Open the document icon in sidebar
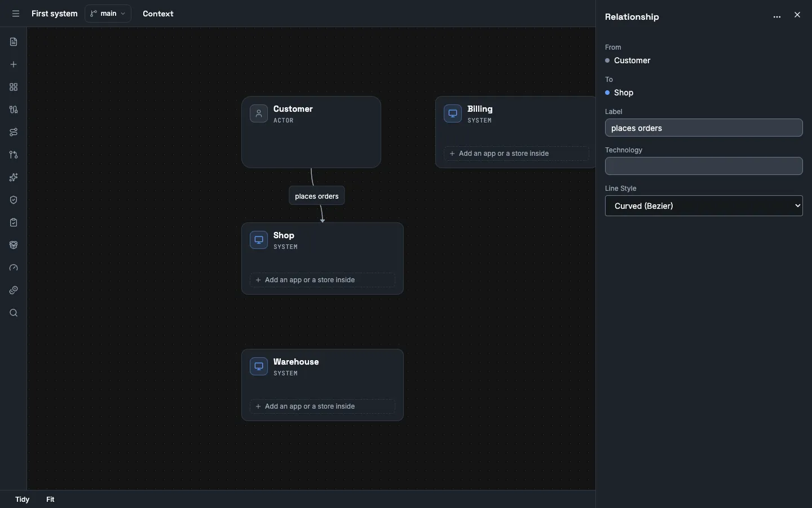The height and width of the screenshot is (508, 812). click(x=14, y=42)
